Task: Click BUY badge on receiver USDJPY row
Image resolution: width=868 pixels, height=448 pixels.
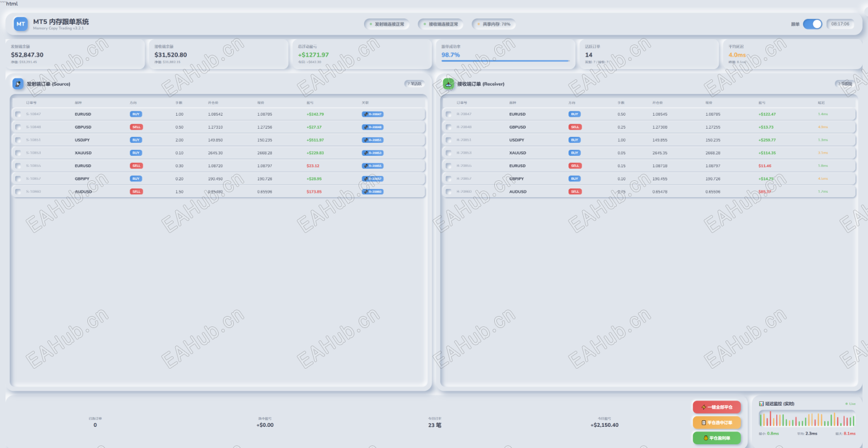Action: pos(575,140)
